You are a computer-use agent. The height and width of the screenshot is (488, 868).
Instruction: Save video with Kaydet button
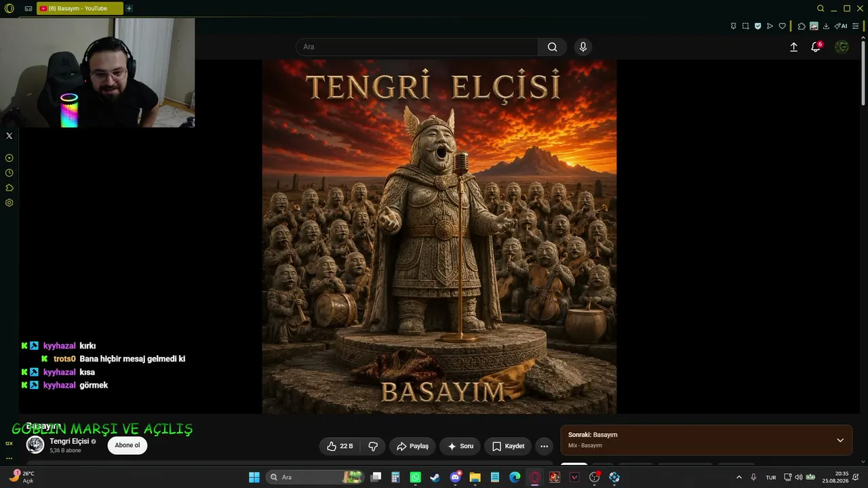pyautogui.click(x=508, y=446)
